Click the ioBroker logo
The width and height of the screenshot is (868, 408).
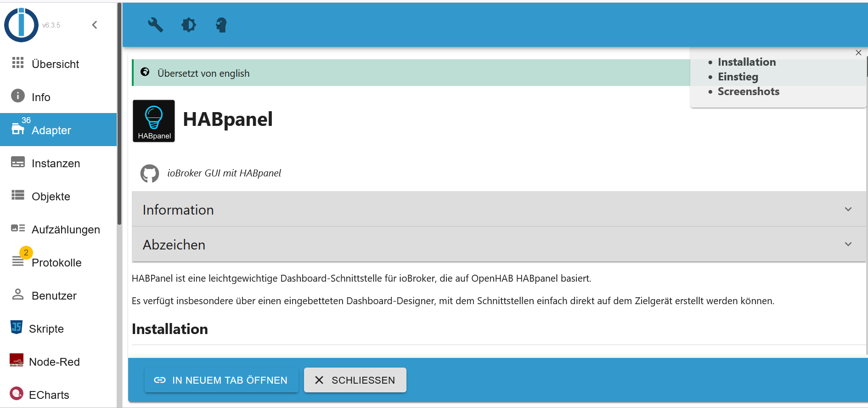click(21, 25)
